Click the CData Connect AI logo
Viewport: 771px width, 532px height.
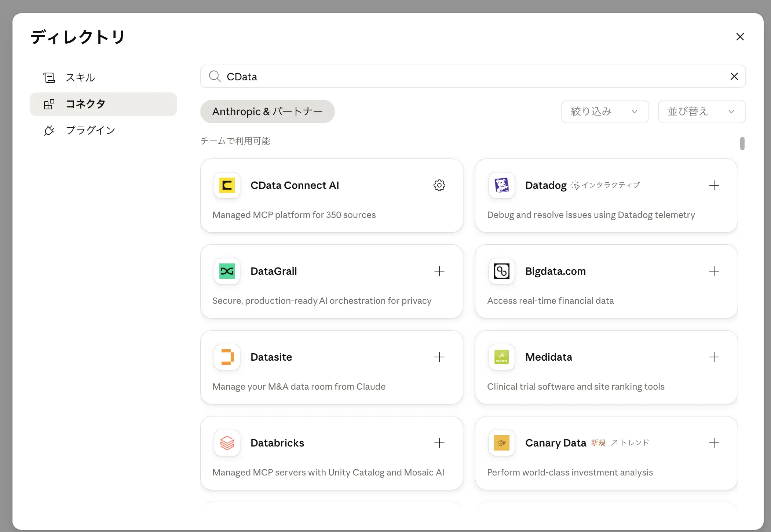(x=227, y=185)
